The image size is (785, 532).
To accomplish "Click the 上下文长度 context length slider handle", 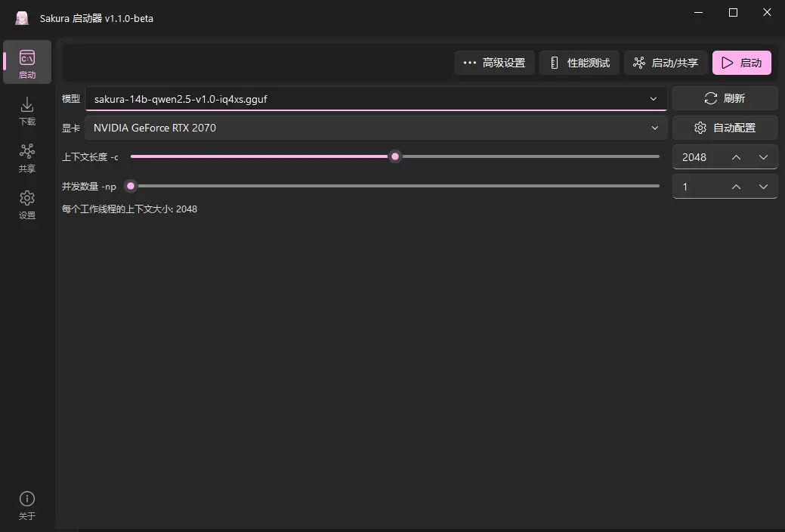I will click(394, 156).
